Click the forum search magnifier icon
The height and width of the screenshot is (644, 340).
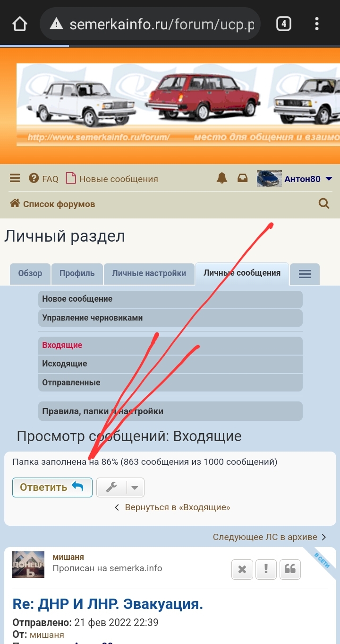click(x=324, y=204)
